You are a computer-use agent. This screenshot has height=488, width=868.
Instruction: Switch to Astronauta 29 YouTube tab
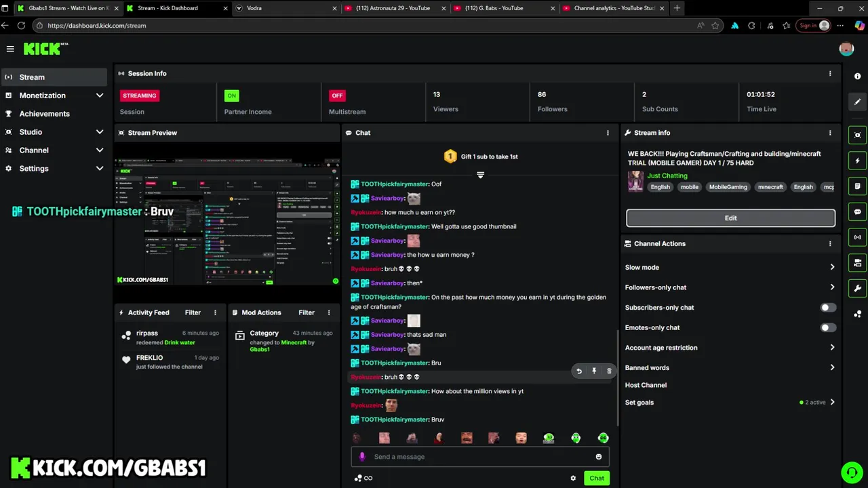393,8
